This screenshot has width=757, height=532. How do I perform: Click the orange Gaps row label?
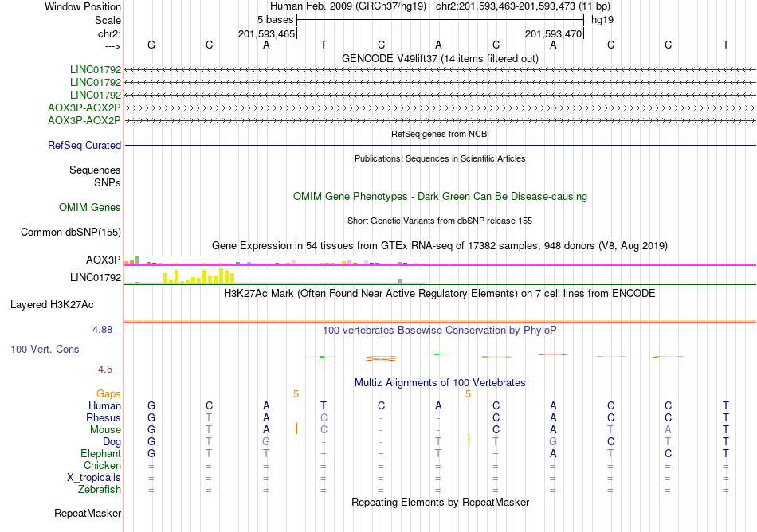pos(108,394)
